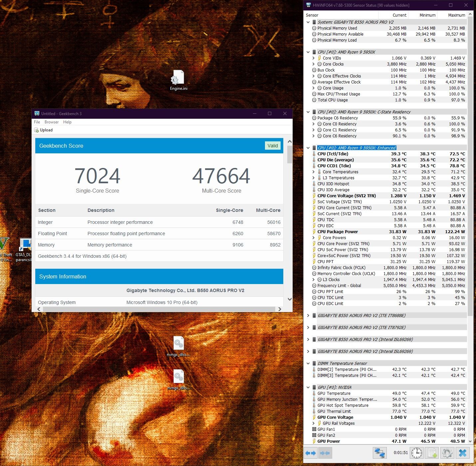Click Geekbench horizontal scrollbar right arrow
Viewport: 476px width, 466px height.
pos(280,309)
